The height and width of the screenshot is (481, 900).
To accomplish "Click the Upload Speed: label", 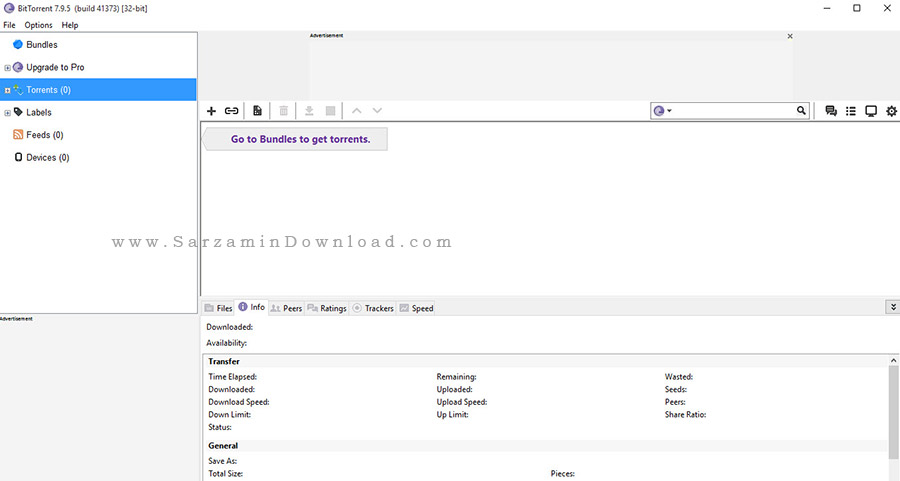I will tap(461, 402).
